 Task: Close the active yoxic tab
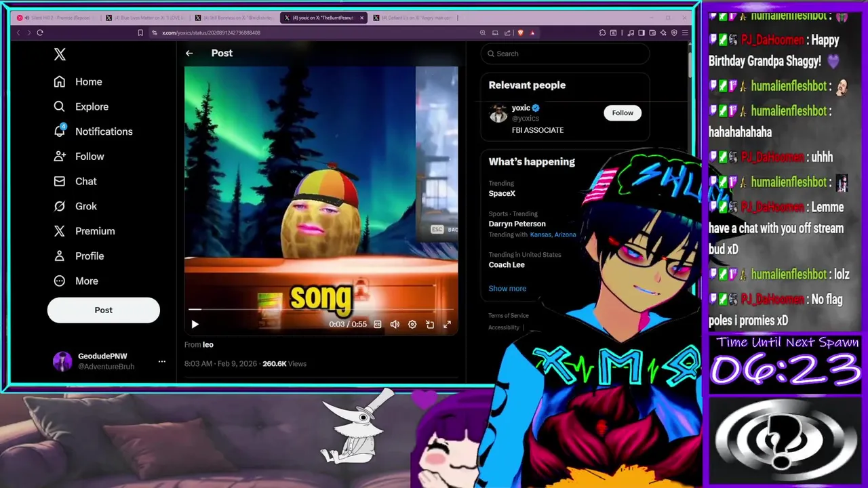(x=361, y=18)
